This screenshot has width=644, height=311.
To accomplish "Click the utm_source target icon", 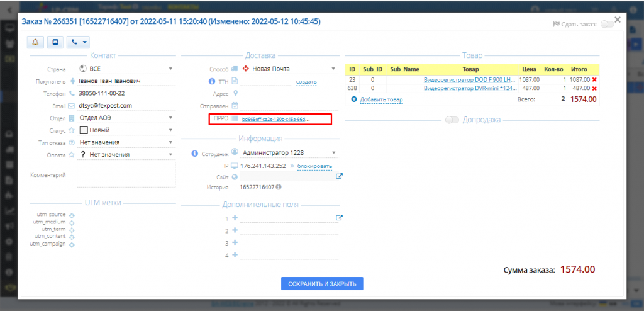I will (72, 215).
